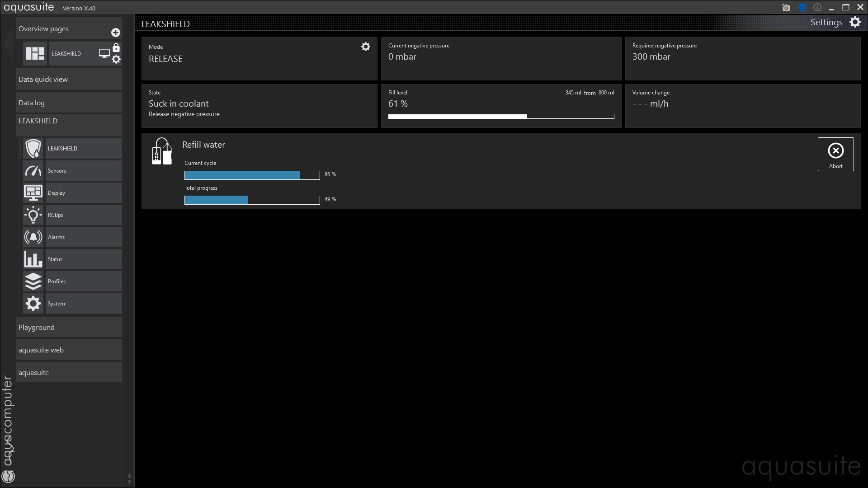Open the RGBpx light bulb icon
Viewport: 868px width, 488px height.
coord(33,215)
